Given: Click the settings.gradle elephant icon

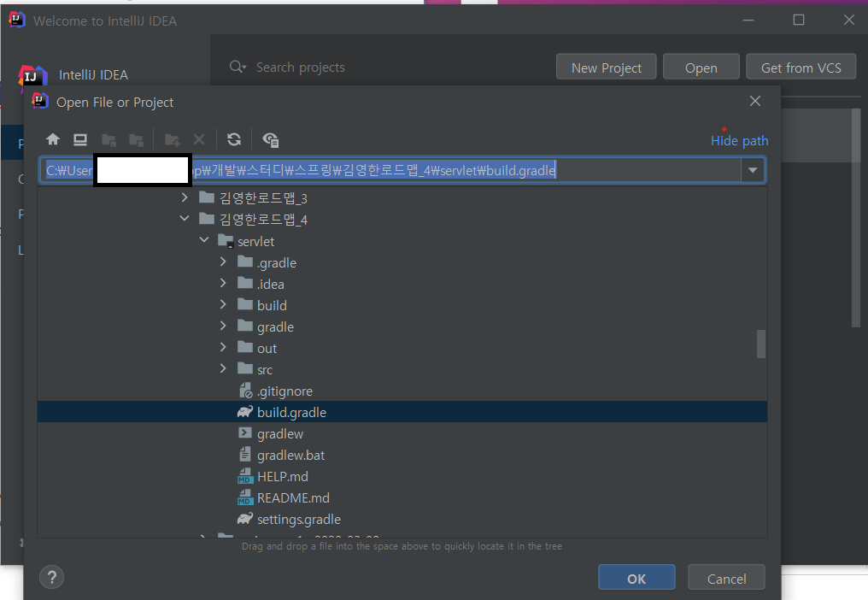Looking at the screenshot, I should click(x=244, y=519).
